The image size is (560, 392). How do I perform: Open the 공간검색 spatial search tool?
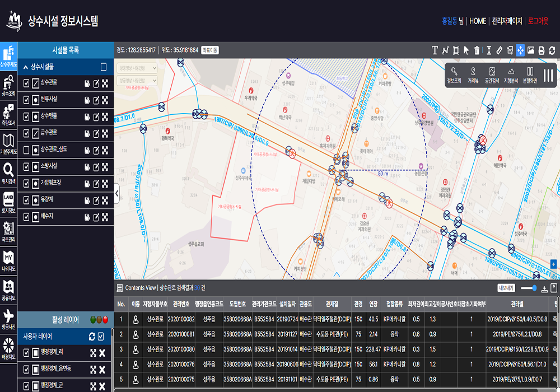(492, 76)
